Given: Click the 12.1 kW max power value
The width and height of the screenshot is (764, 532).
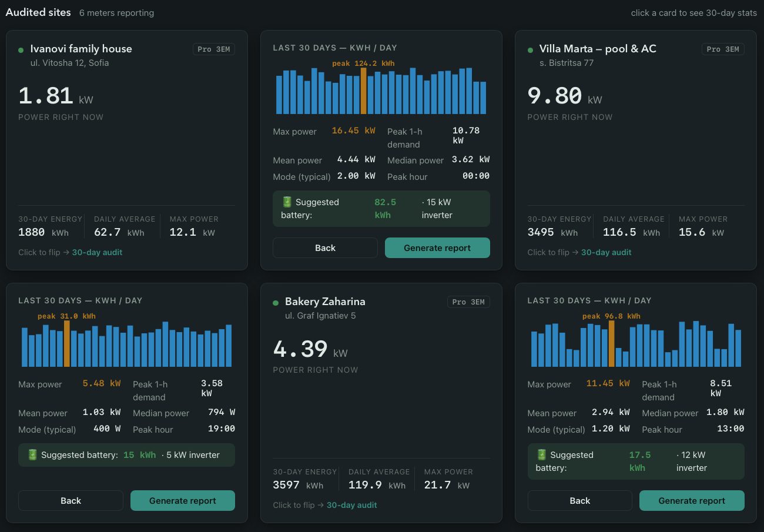Looking at the screenshot, I should coord(192,232).
